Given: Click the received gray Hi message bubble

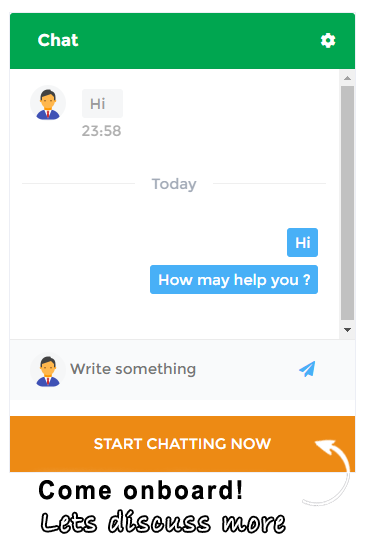Looking at the screenshot, I should click(102, 104).
